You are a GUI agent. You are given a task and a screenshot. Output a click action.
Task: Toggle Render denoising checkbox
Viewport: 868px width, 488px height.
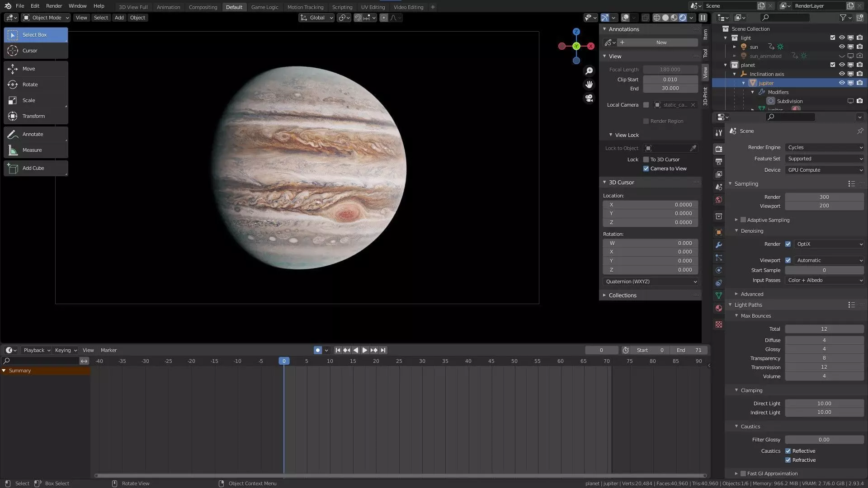pyautogui.click(x=788, y=244)
